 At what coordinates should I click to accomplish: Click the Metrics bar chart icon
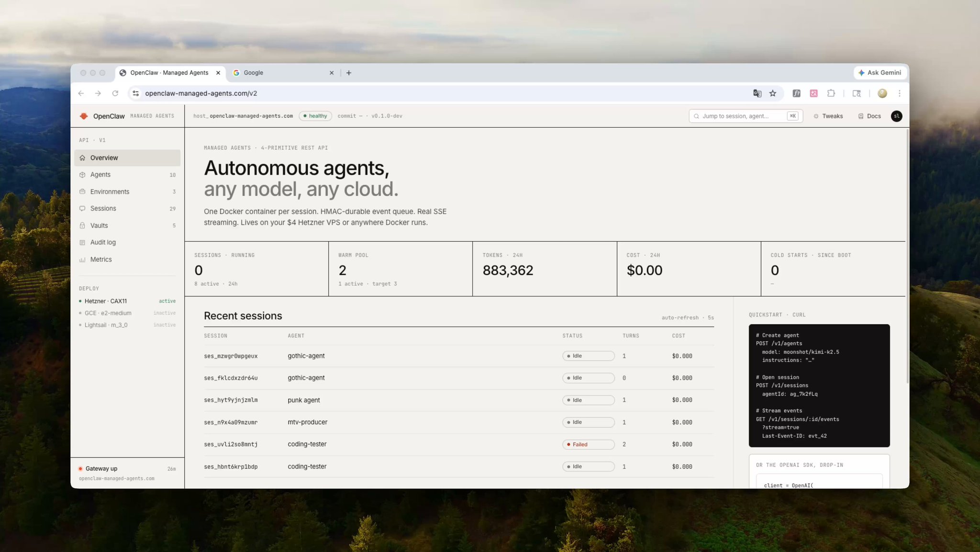82,259
